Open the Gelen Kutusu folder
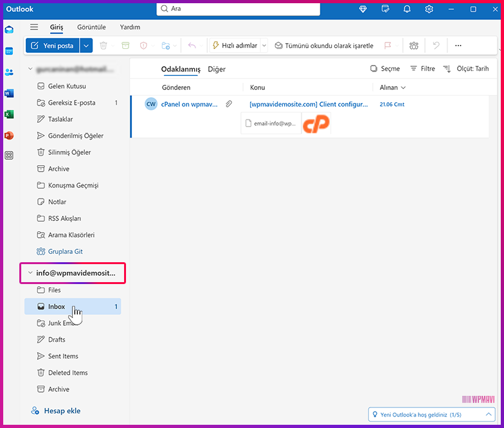 click(73, 86)
